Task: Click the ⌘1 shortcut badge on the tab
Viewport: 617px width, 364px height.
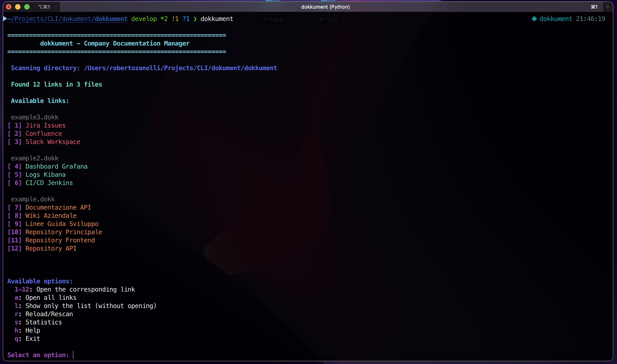Action: point(594,7)
